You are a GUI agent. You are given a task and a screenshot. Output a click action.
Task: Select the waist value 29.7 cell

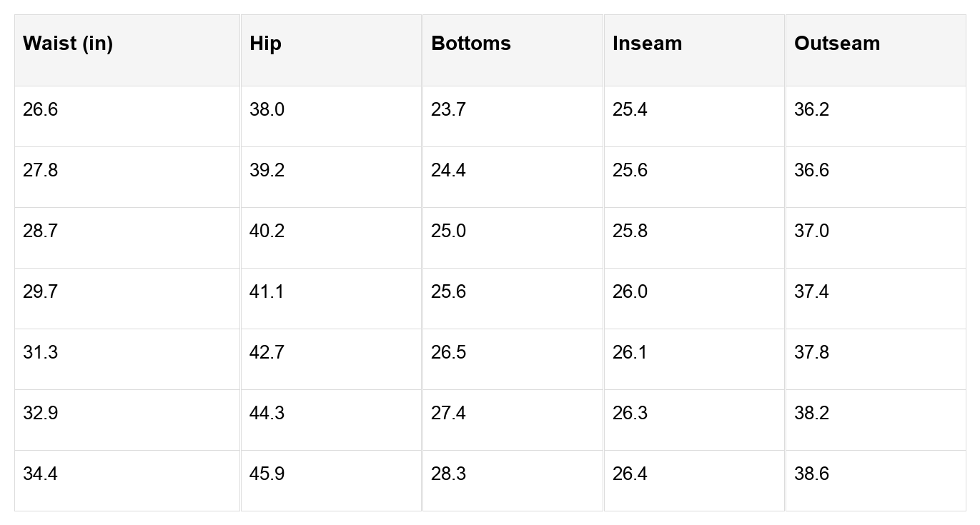(x=41, y=292)
